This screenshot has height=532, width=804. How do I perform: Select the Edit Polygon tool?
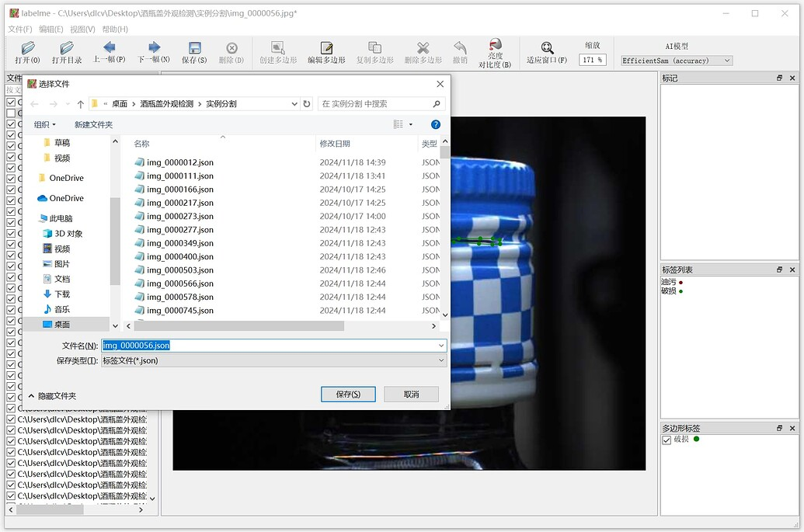pos(326,47)
